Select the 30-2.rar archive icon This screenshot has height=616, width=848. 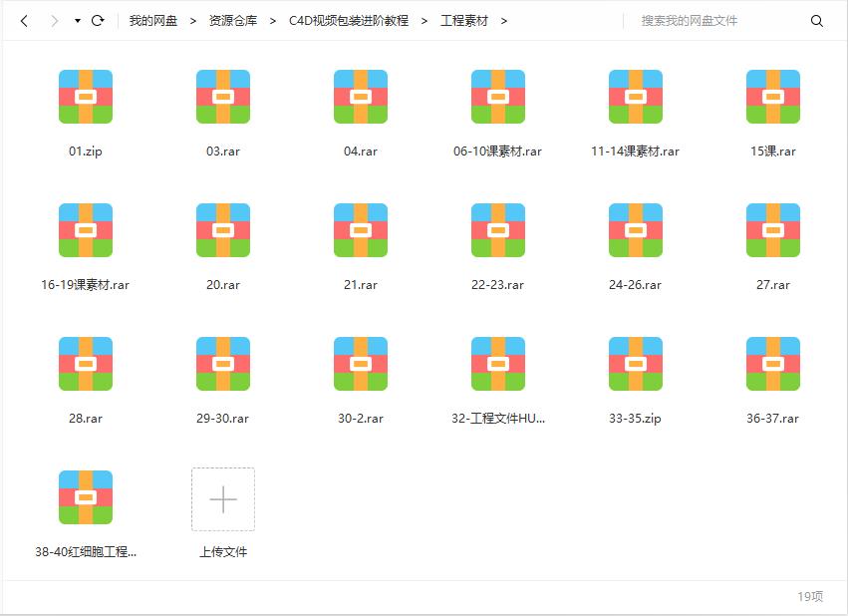(361, 364)
